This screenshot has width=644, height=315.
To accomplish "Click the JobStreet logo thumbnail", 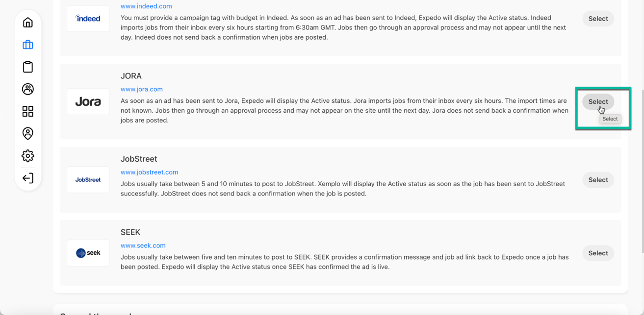I will (88, 179).
